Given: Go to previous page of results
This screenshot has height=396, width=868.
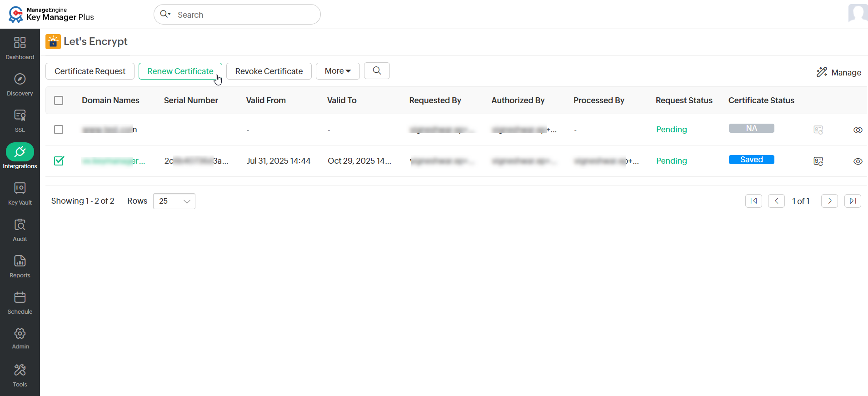Looking at the screenshot, I should pos(776,201).
